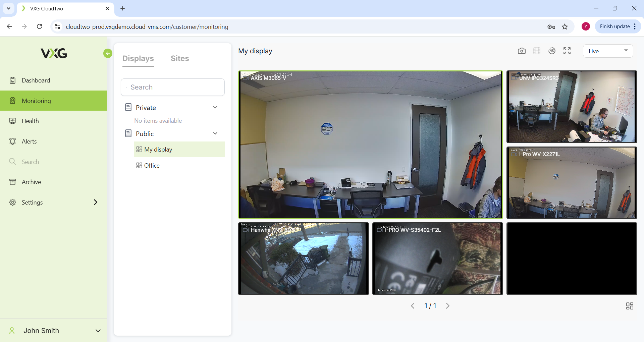
Task: Collapse the Private displays section
Action: coord(215,107)
